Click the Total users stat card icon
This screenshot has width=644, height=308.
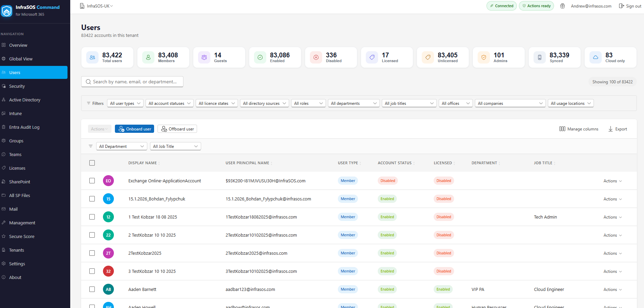[x=92, y=57]
